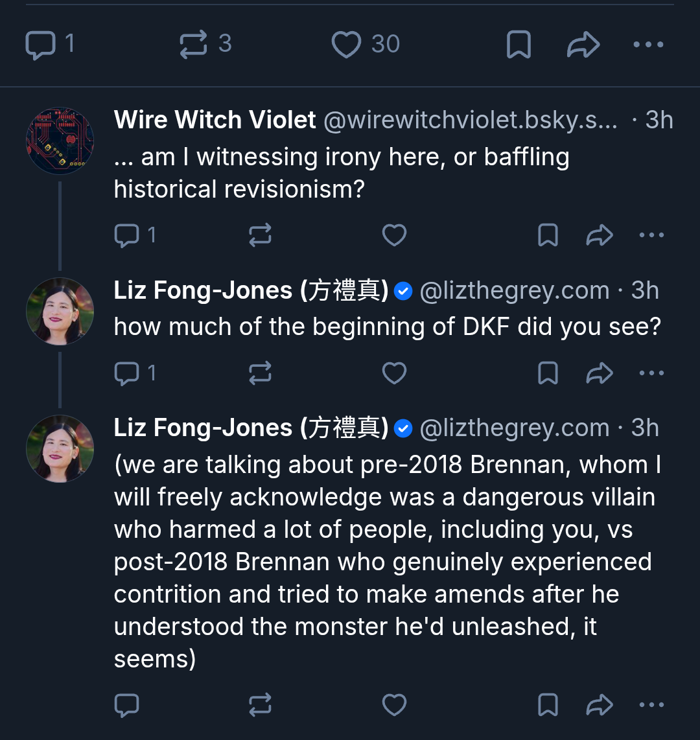Share the 'beginning of DKF' reply
The height and width of the screenshot is (740, 700).
pyautogui.click(x=600, y=373)
